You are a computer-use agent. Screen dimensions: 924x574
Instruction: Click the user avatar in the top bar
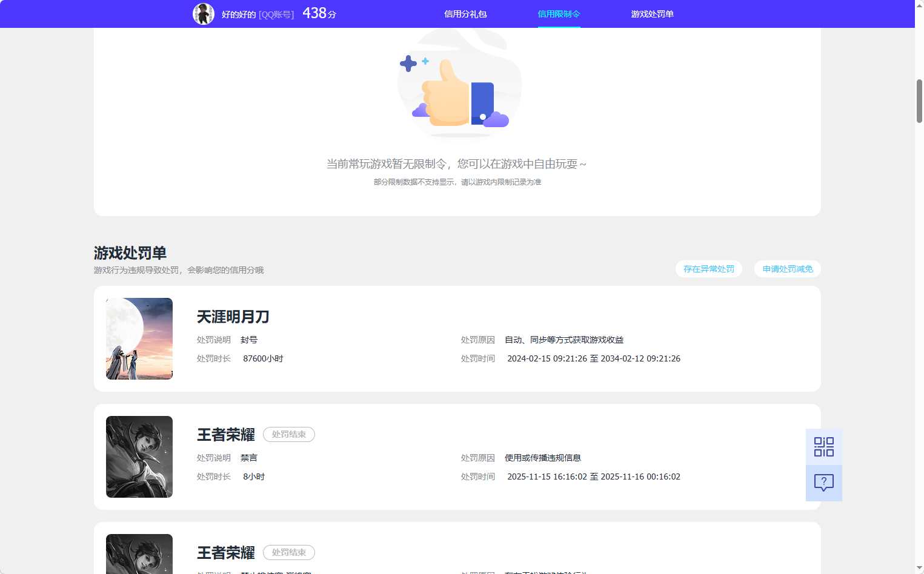coord(204,13)
